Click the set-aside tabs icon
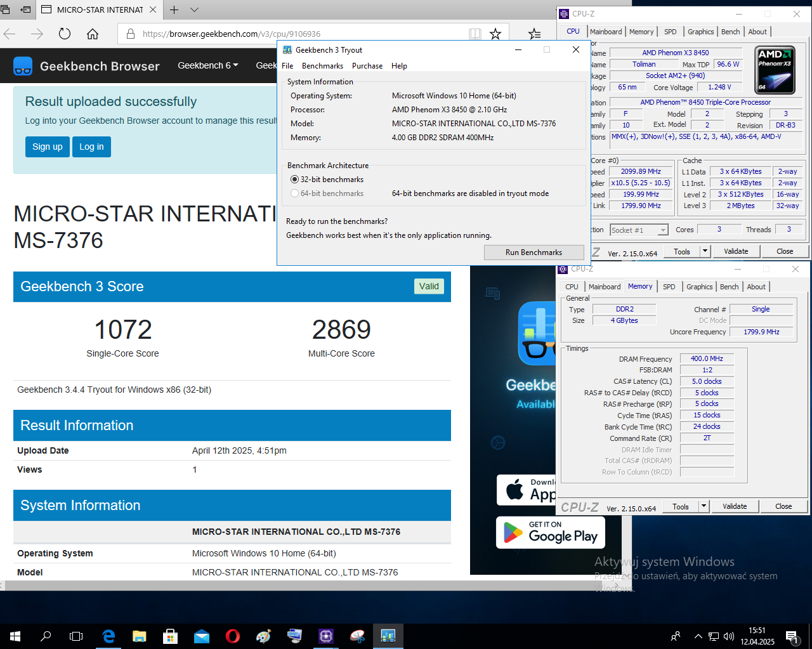Screen dimensions: 812x649 click(x=26, y=10)
